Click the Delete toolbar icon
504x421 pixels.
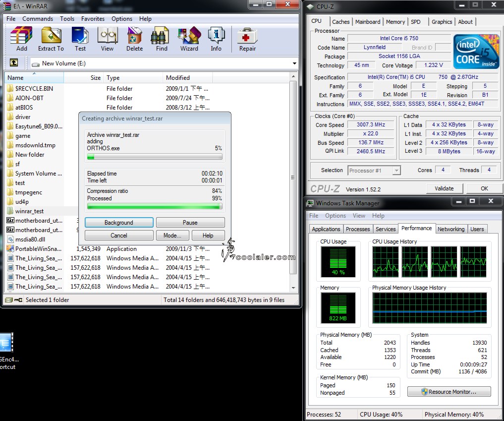(134, 35)
